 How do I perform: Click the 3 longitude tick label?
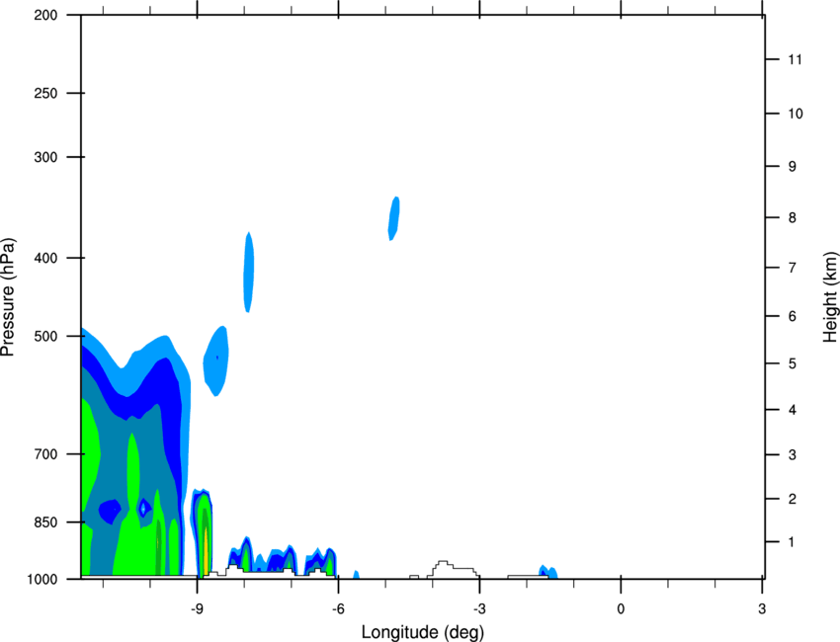point(762,608)
